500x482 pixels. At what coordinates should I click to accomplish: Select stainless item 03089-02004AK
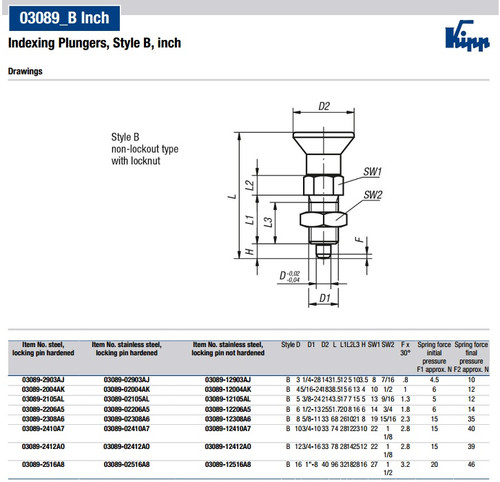tap(127, 389)
